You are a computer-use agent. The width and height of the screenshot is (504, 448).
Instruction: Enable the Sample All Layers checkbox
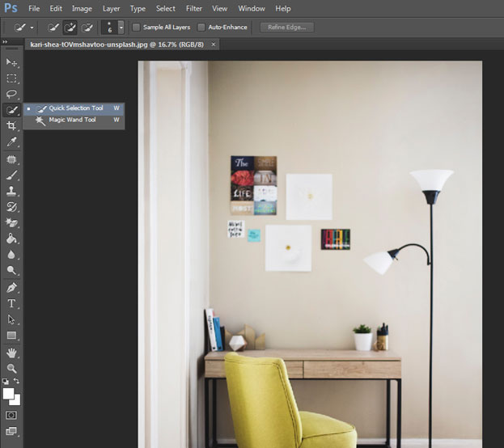click(136, 27)
